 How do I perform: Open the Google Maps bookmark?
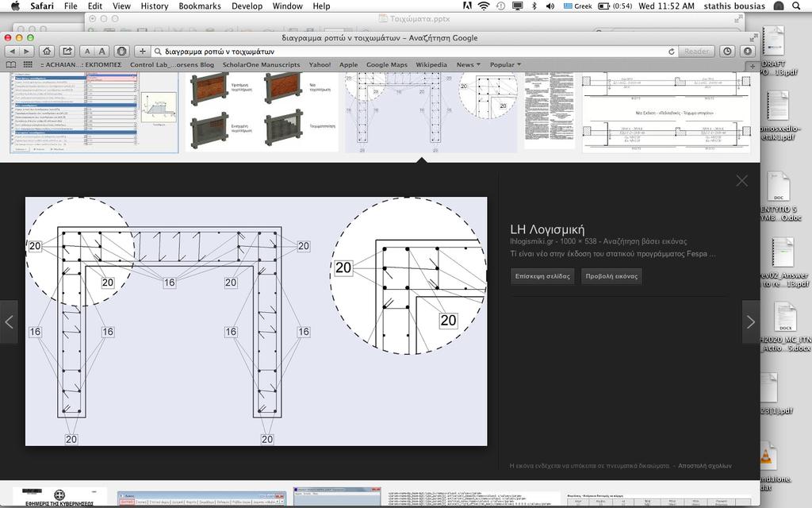387,65
